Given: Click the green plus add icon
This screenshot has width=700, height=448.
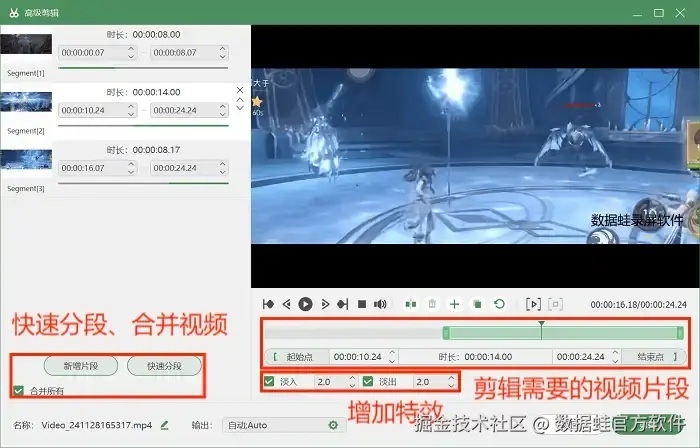Looking at the screenshot, I should pos(454,304).
